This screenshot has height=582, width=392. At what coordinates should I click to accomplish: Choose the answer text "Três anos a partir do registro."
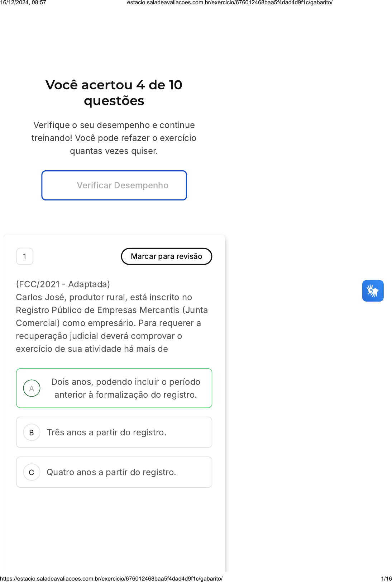click(106, 432)
